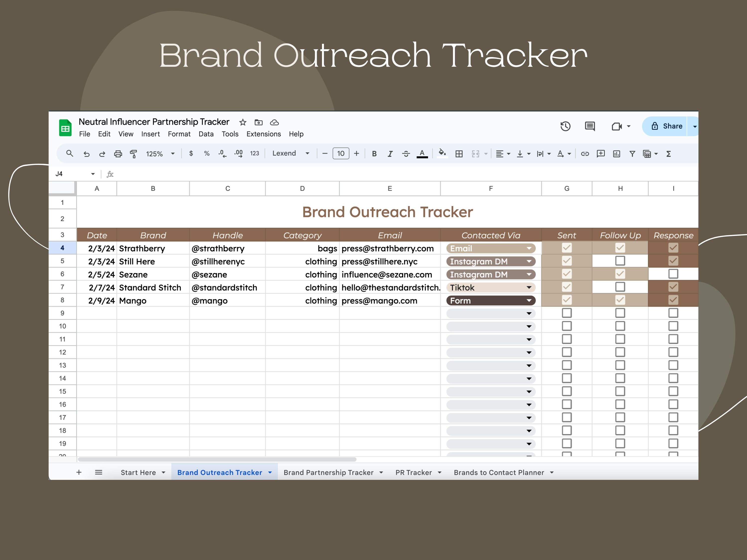
Task: Apply a sum with the functions icon
Action: click(x=669, y=154)
